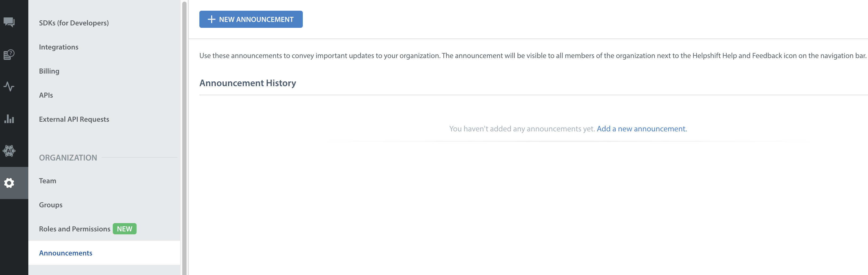Open the Analytics bar chart icon
Viewport: 868px width, 275px height.
pos(9,119)
